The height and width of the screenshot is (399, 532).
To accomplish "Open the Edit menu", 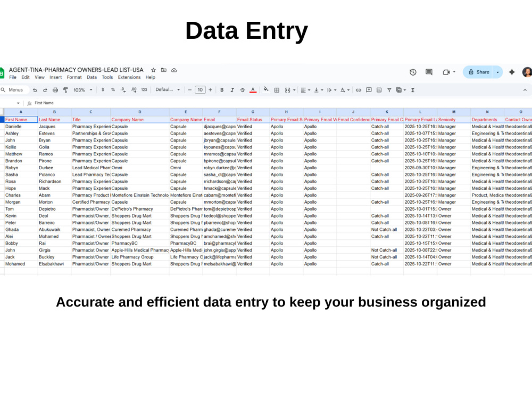I will tap(26, 77).
